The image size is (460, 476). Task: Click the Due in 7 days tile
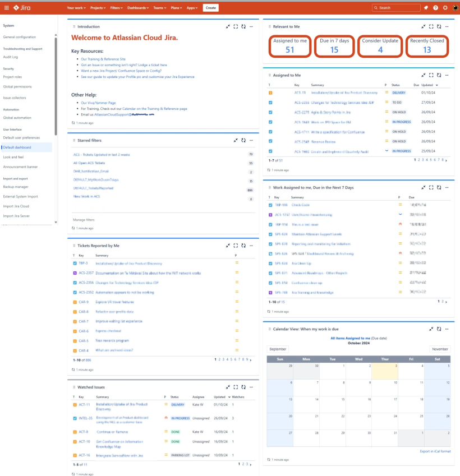coord(334,46)
